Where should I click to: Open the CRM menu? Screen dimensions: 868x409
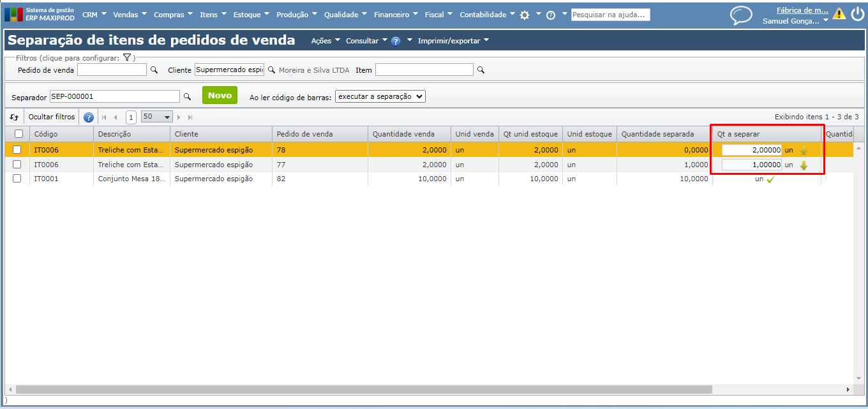click(x=94, y=15)
